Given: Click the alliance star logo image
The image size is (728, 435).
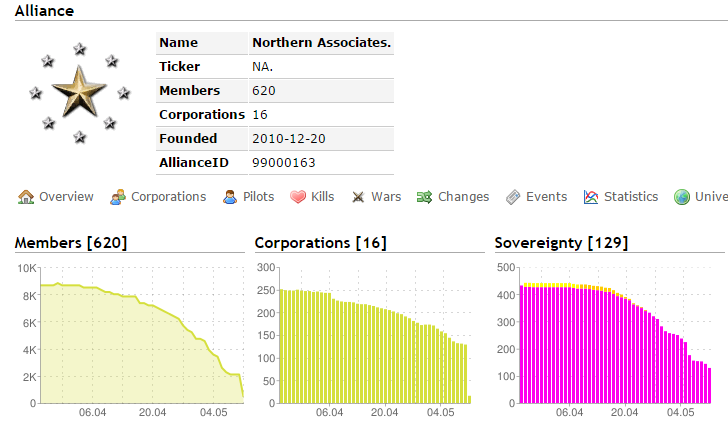Looking at the screenshot, I should 79,93.
